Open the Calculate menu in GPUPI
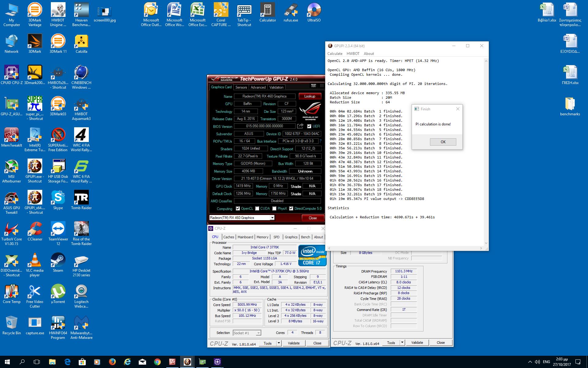 335,54
